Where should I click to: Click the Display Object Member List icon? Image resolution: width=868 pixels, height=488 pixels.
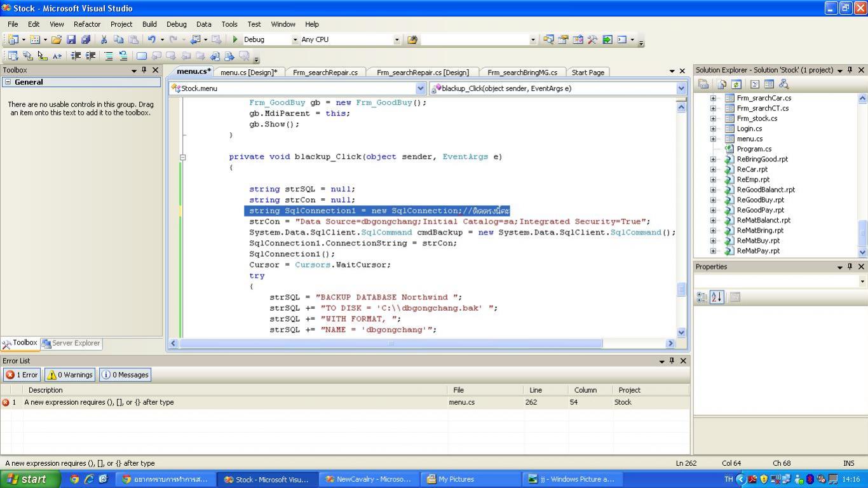point(13,56)
